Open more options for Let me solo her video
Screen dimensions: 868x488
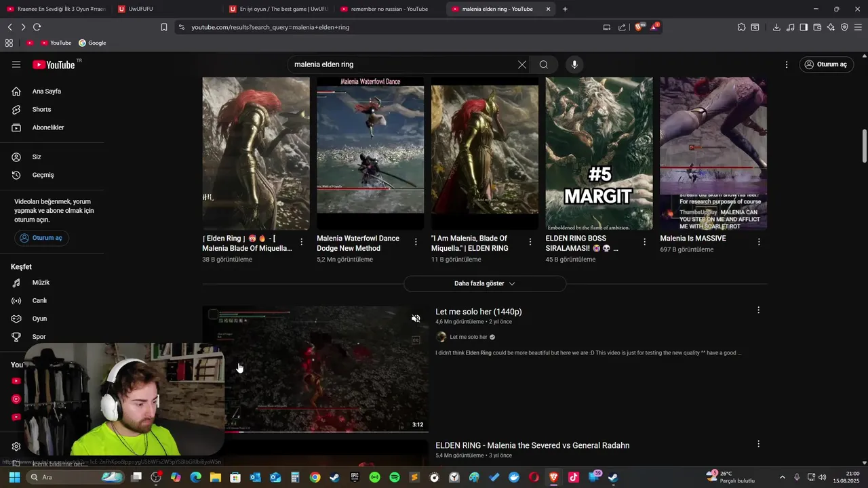[x=758, y=310]
